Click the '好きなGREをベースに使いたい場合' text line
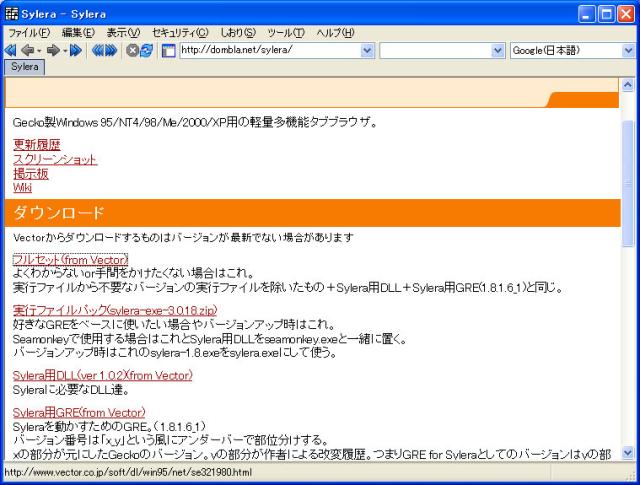640x485 pixels. [x=174, y=325]
